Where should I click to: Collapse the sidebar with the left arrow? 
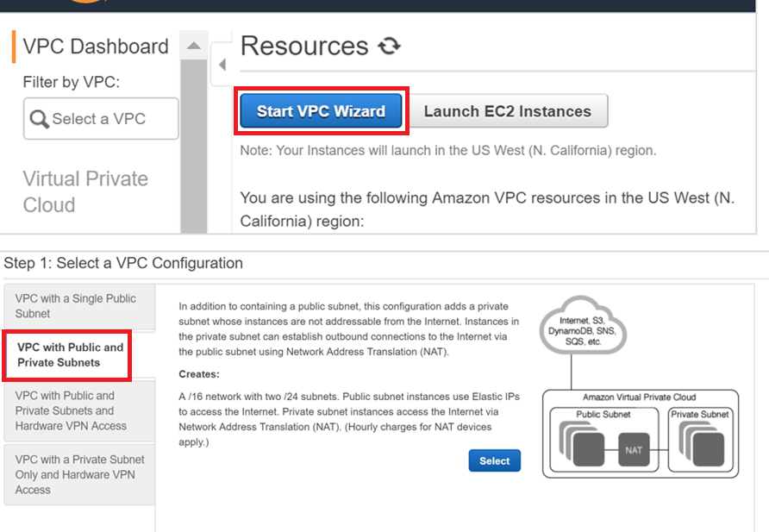coord(222,66)
